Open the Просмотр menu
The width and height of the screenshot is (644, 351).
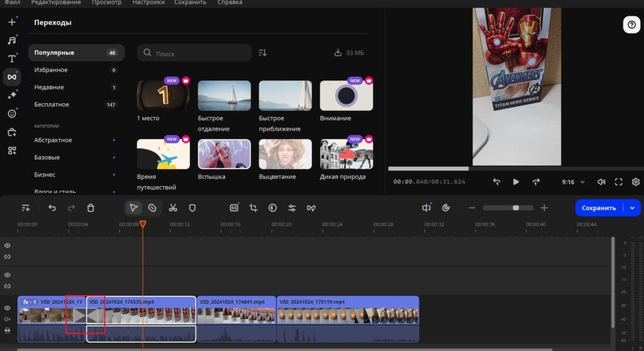tap(106, 3)
